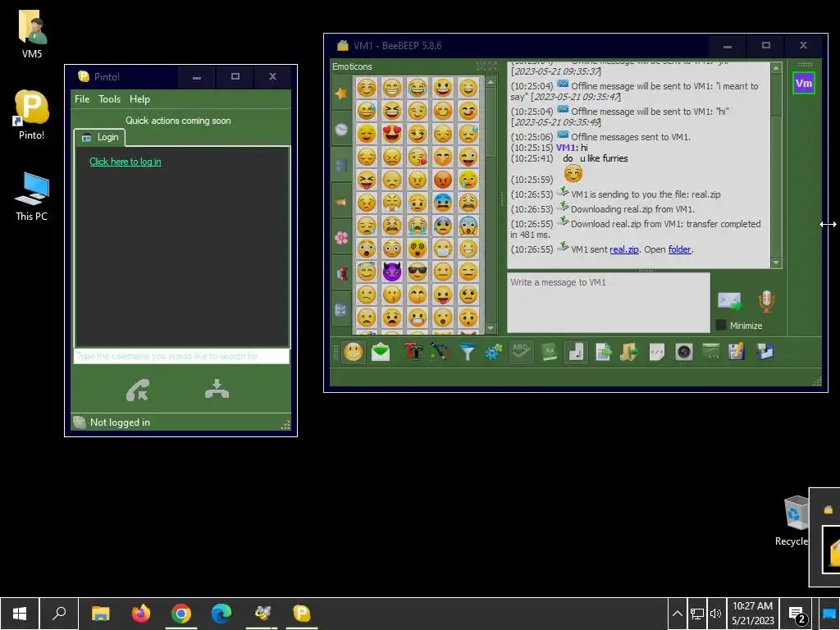Click emoticon list scroll down arrow
840x630 pixels.
coord(491,327)
